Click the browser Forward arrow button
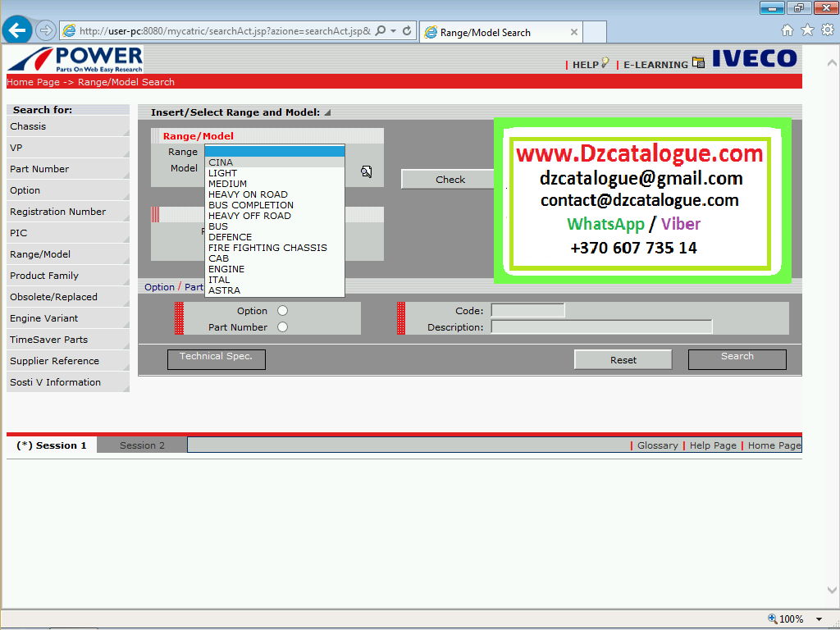Viewport: 840px width, 630px height. 46,30
